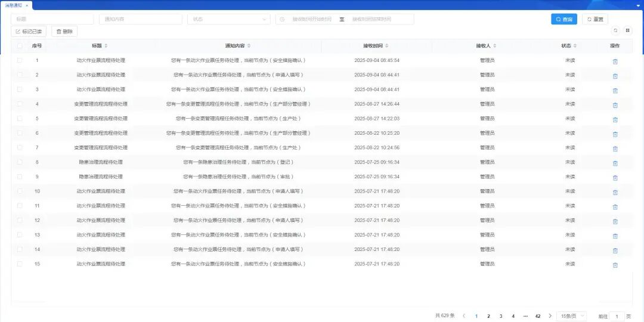Viewport: 644px width, 322px height.
Task: Click the trash icon in row 15
Action: (615, 265)
